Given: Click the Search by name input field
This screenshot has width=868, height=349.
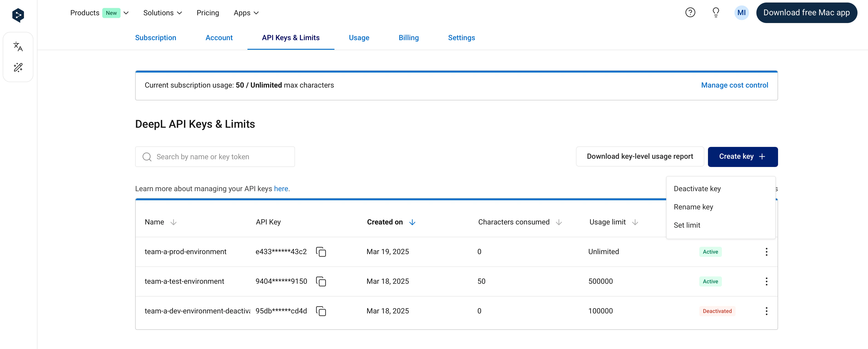Looking at the screenshot, I should (215, 157).
